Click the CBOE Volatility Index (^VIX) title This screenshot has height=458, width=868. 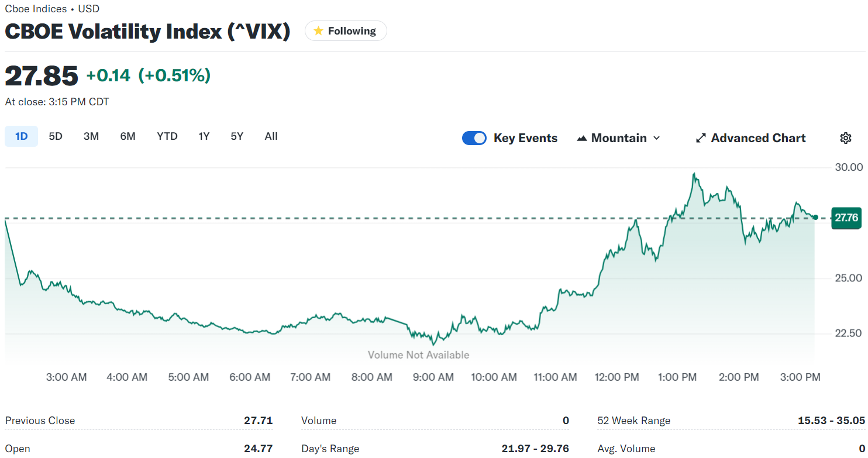pyautogui.click(x=147, y=31)
